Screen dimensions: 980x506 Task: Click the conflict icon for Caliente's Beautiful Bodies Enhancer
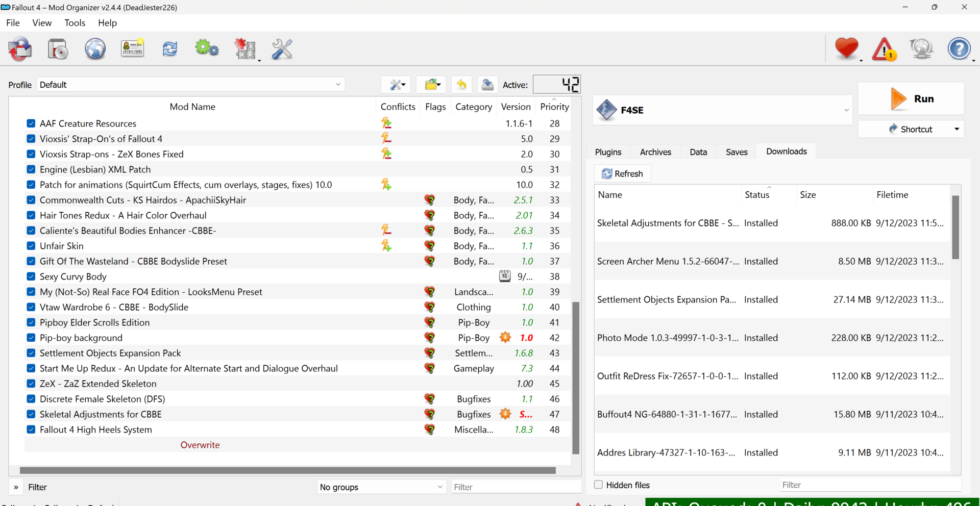tap(386, 230)
